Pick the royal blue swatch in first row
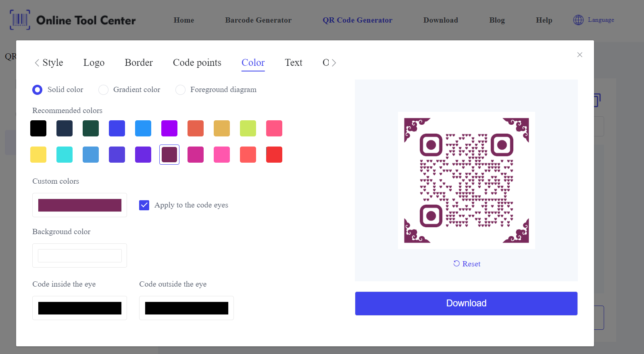The image size is (644, 354). point(117,128)
